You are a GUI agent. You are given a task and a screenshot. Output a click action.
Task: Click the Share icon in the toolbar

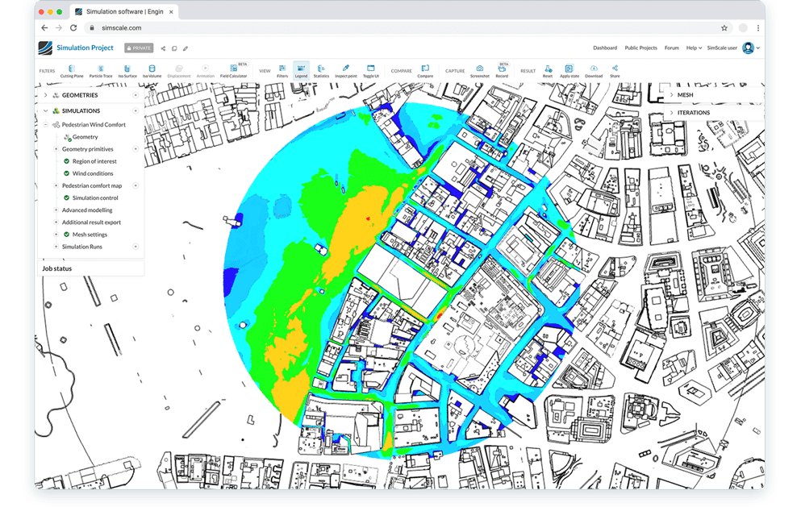[x=615, y=69]
